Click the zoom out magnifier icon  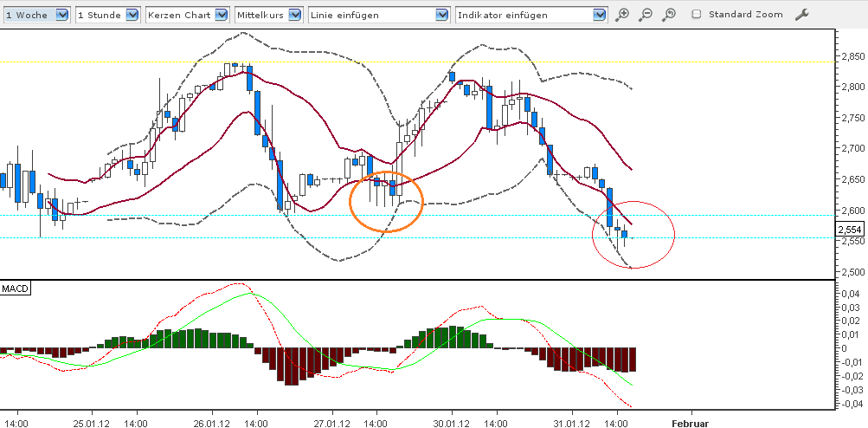(x=646, y=15)
